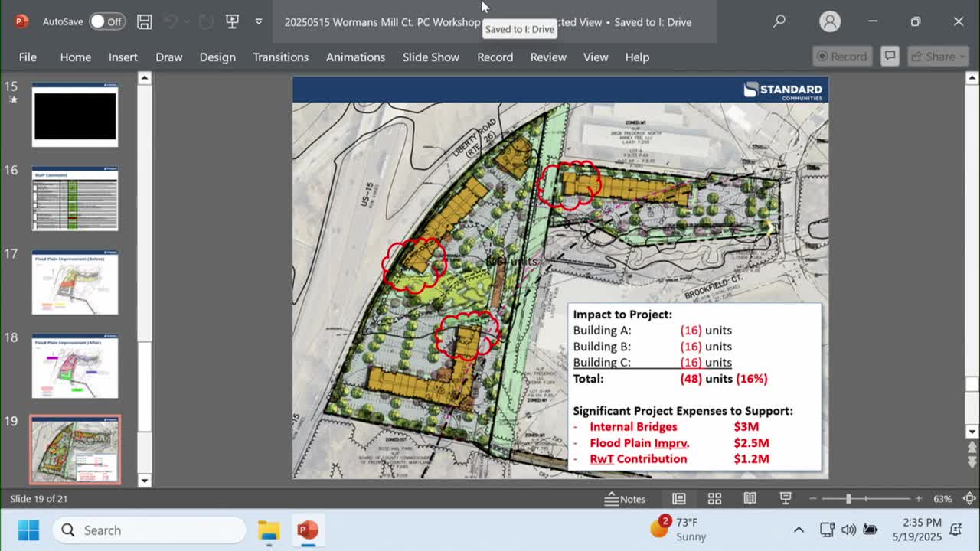The image size is (980, 551).
Task: Open the Draw tab
Action: 169,57
